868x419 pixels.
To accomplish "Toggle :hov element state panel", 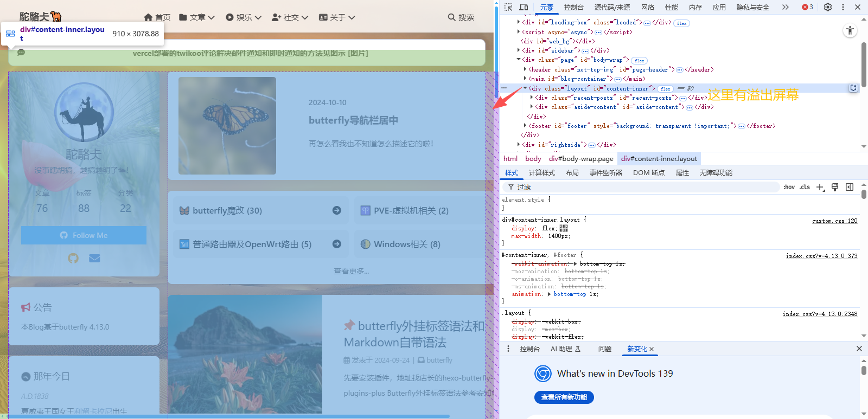I will [x=789, y=187].
